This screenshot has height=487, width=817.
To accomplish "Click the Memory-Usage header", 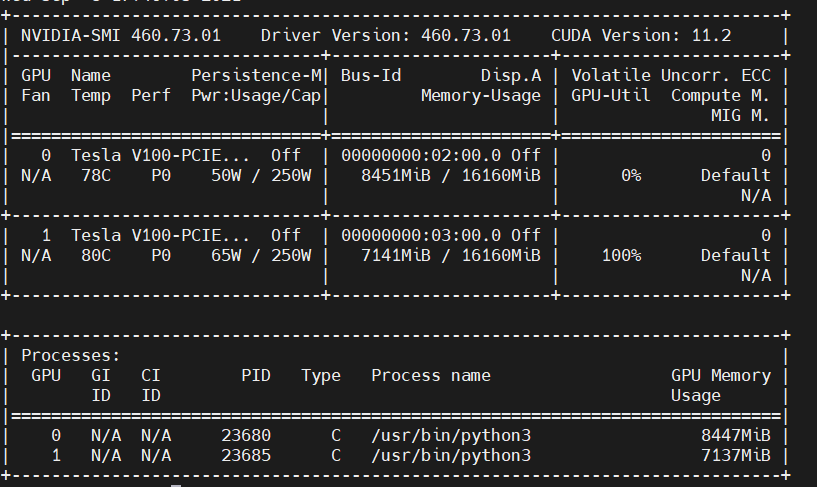I will point(481,96).
